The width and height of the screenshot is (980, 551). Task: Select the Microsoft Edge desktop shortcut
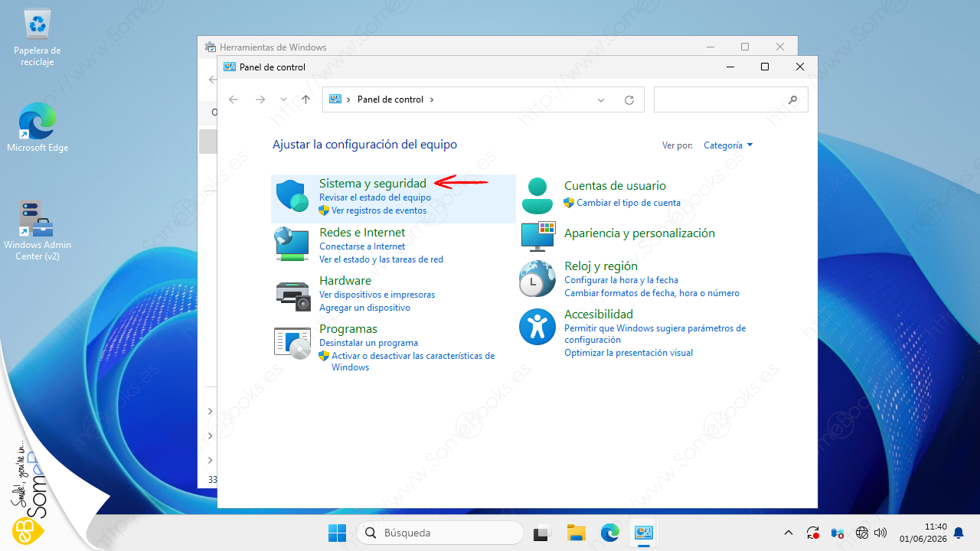pyautogui.click(x=38, y=128)
